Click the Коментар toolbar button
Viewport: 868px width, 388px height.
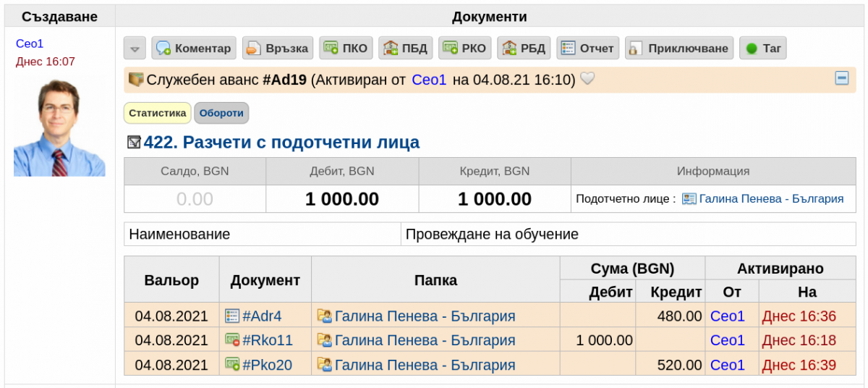[x=193, y=48]
